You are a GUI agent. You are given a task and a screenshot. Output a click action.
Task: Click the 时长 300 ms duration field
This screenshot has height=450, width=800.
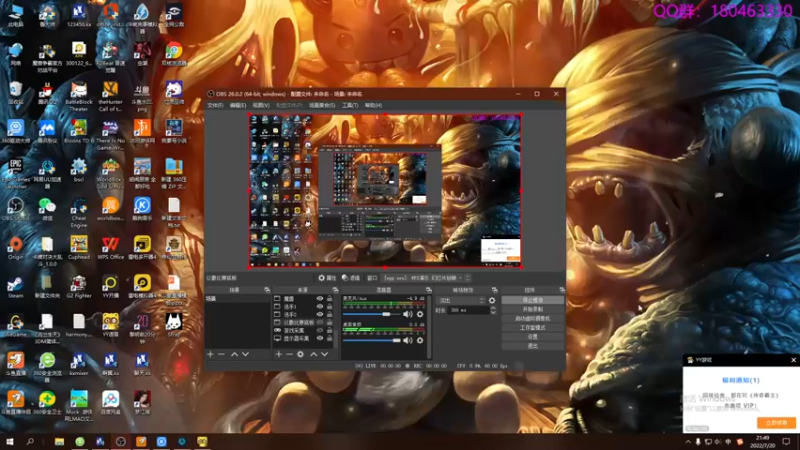click(x=467, y=310)
